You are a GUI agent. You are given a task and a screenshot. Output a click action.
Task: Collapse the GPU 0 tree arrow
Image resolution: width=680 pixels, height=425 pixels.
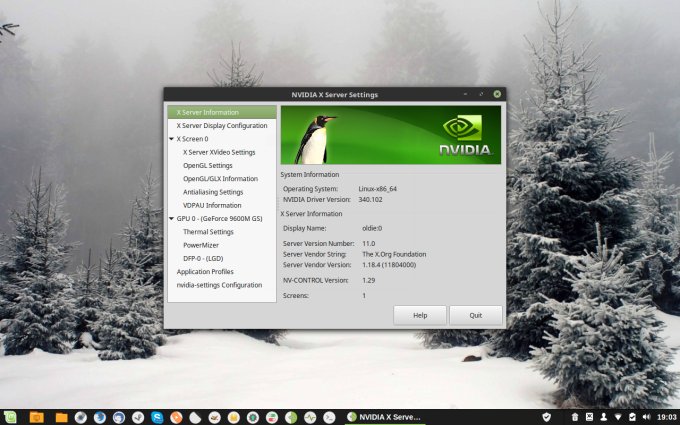[171, 219]
